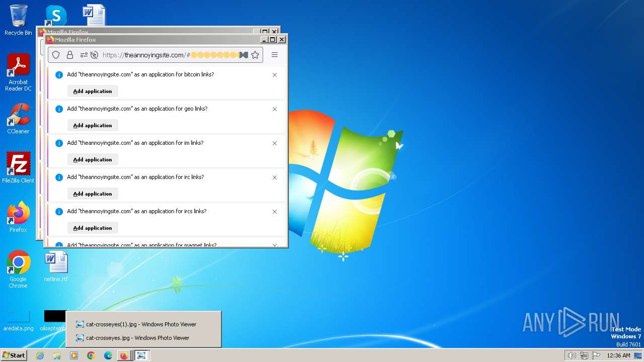The width and height of the screenshot is (644, 362).
Task: Click the address bar with theannoyingsite.com URL
Action: (155, 55)
